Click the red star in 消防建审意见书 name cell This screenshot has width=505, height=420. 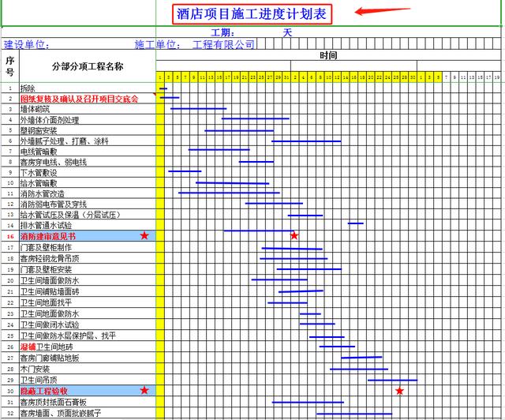(144, 235)
